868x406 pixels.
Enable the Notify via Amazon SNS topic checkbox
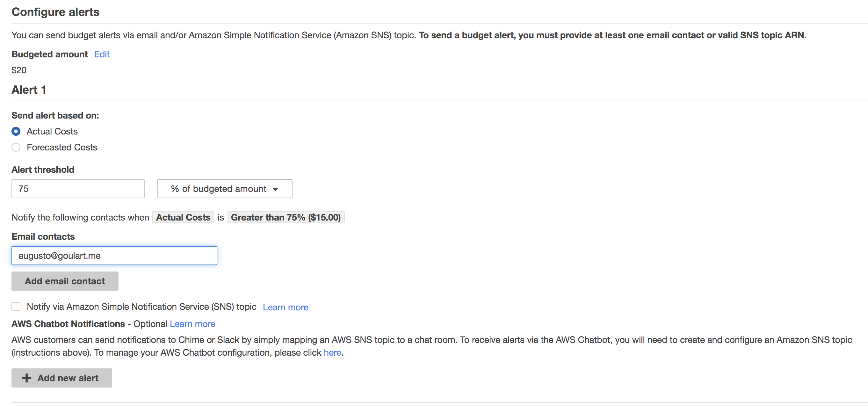tap(16, 307)
